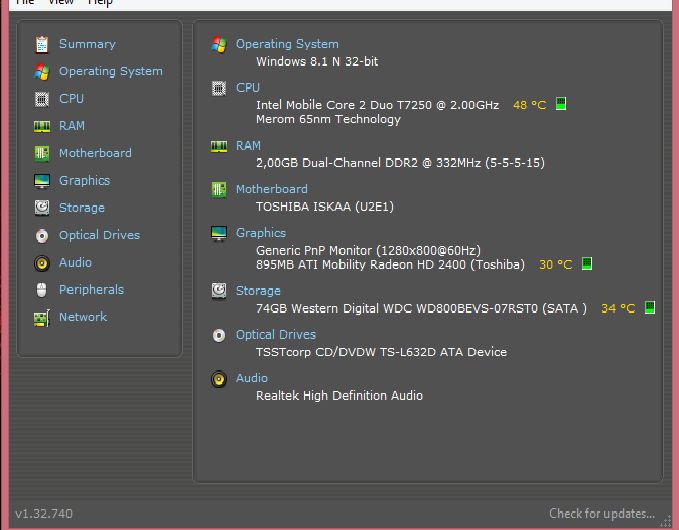Click the Operating System heading link in summary
This screenshot has height=530, width=679.
coord(287,44)
